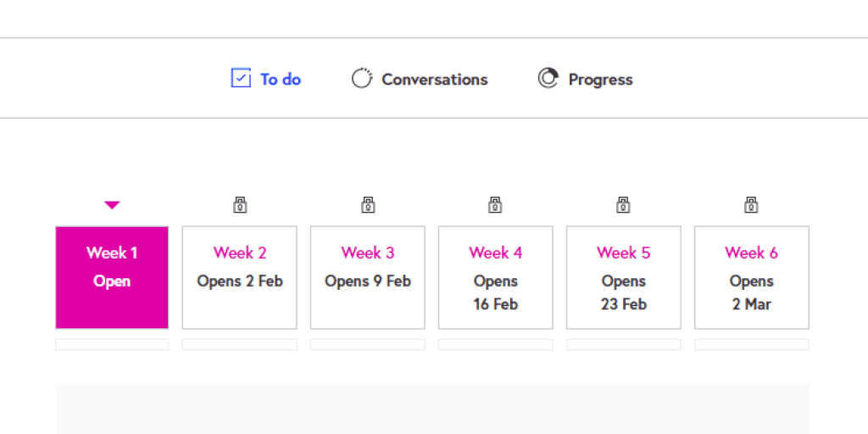Select the Week 1 Open tile
Screen dimensions: 868x434
click(x=112, y=277)
